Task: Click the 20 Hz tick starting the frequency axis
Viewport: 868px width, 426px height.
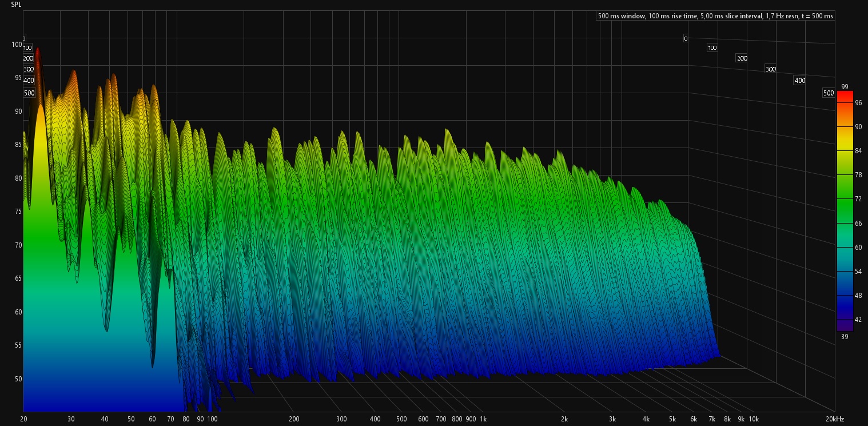Action: (x=23, y=419)
